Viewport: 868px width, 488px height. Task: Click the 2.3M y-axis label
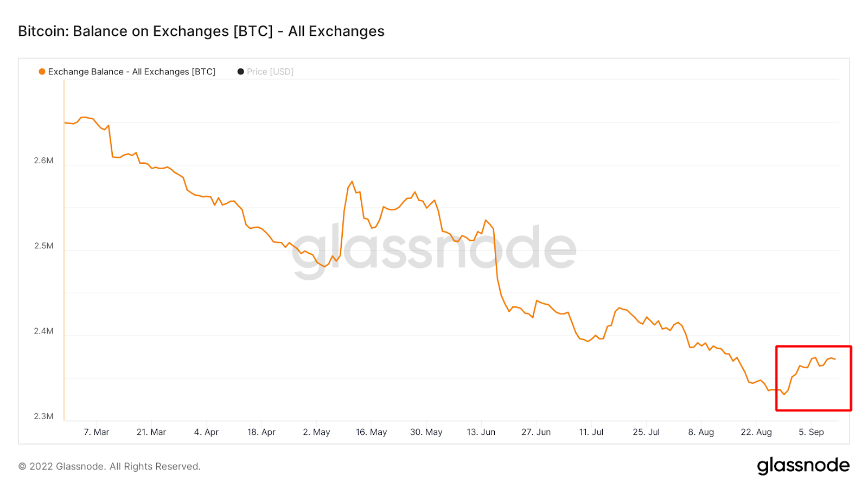tap(44, 416)
